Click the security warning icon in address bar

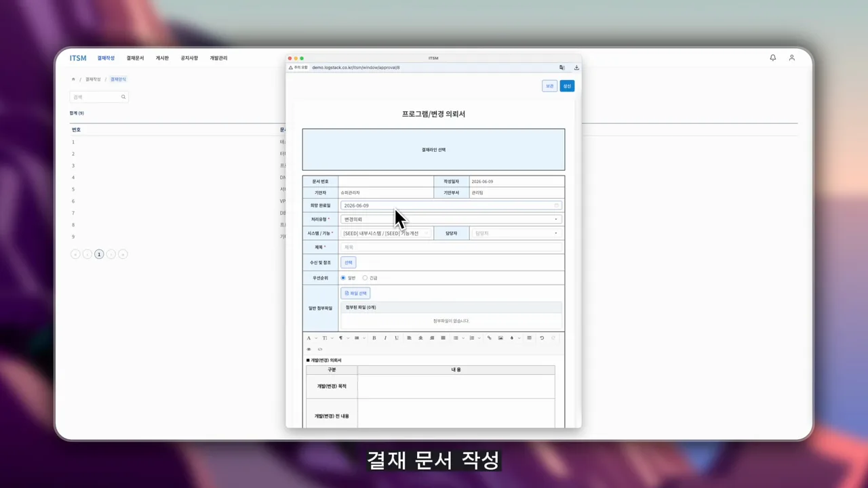coord(291,68)
